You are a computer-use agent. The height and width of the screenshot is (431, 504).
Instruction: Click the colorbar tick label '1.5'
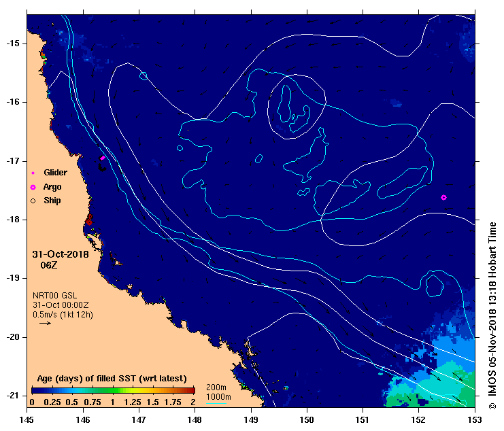click(x=152, y=402)
